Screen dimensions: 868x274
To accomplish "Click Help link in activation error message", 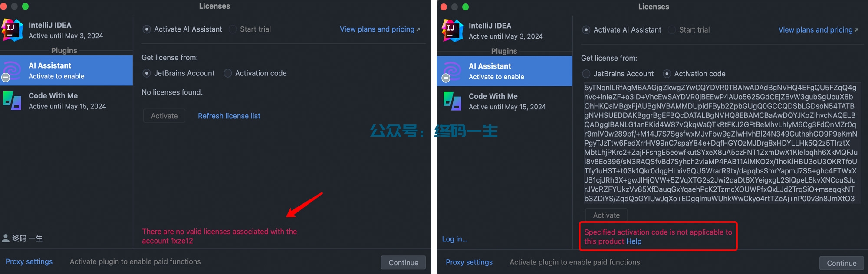I will (x=634, y=241).
